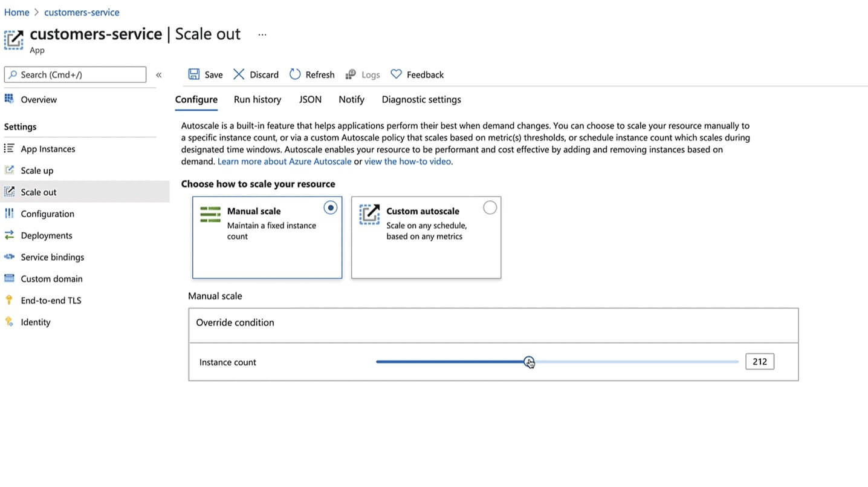The image size is (868, 487).
Task: Click Learn more about Azure Autoscale link
Action: tap(284, 162)
